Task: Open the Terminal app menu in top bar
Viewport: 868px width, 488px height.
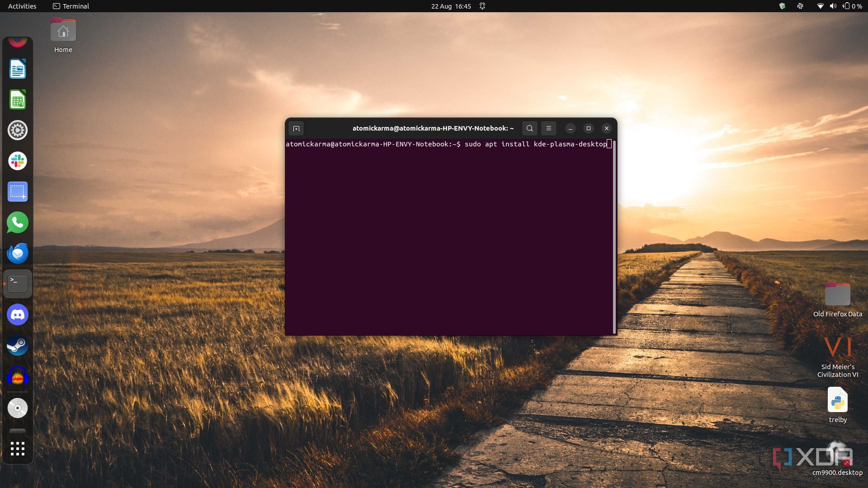Action: tap(71, 6)
